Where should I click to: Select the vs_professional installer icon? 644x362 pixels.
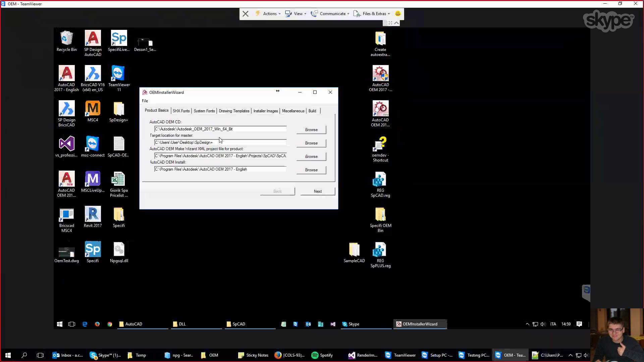pyautogui.click(x=66, y=147)
